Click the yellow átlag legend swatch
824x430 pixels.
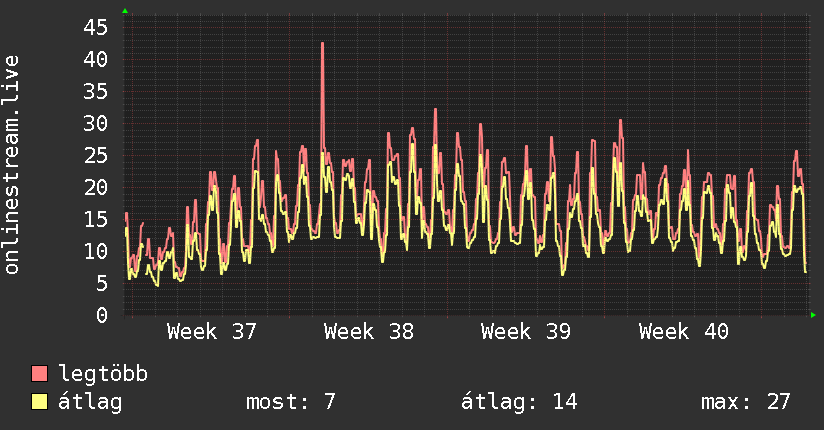click(x=39, y=401)
